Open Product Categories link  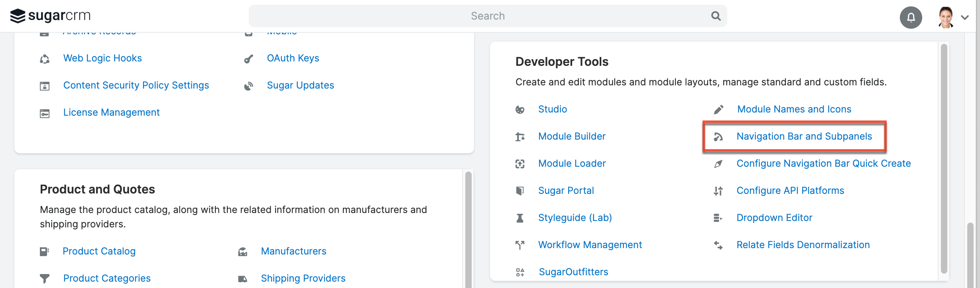pos(107,278)
